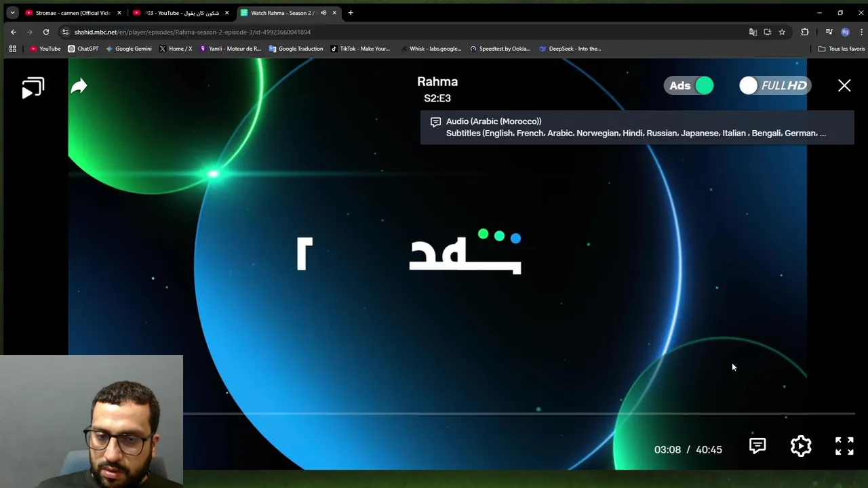Viewport: 868px width, 488px height.
Task: Click the webcam overlay thumbnail
Action: [92, 421]
